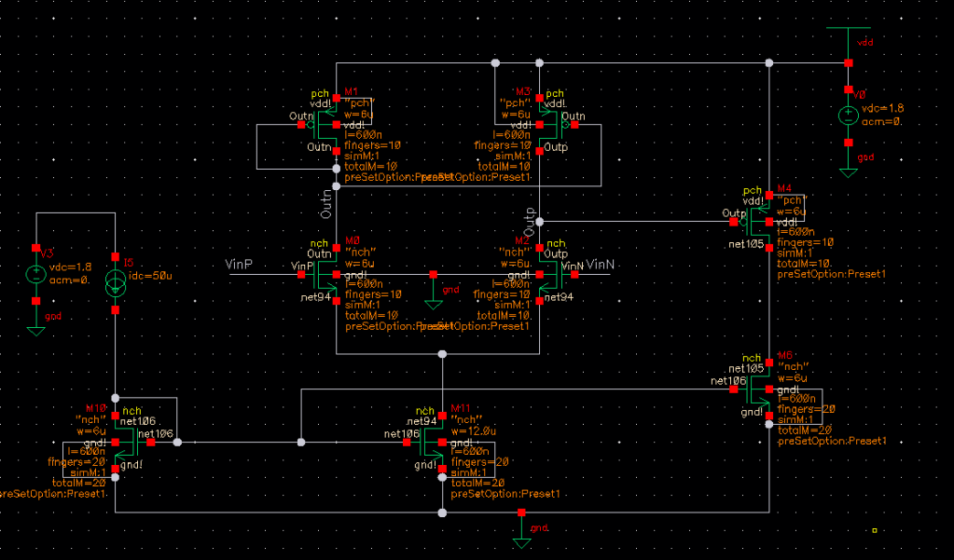Click the VinP wire label
The height and width of the screenshot is (560, 954).
[x=240, y=266]
